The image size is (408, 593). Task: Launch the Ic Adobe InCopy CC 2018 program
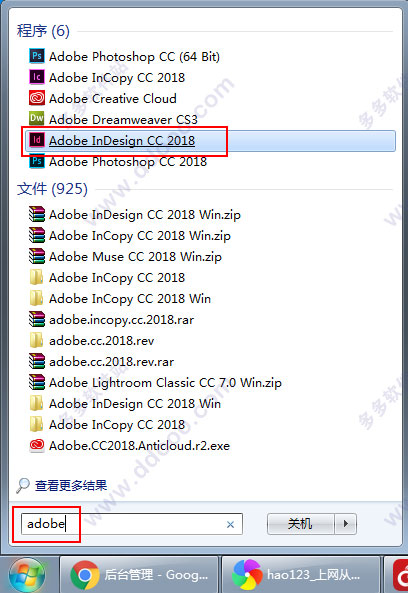coord(107,78)
